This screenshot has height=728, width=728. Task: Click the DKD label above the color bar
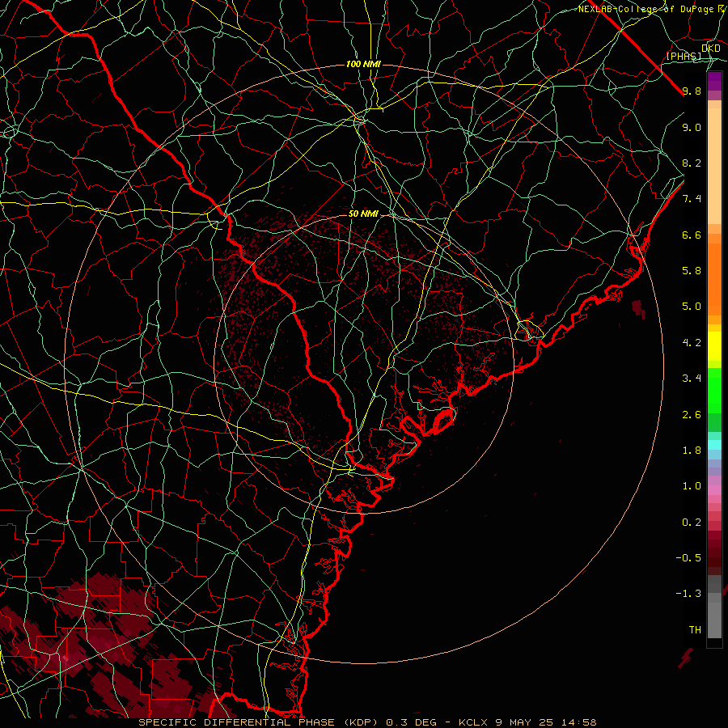point(711,49)
